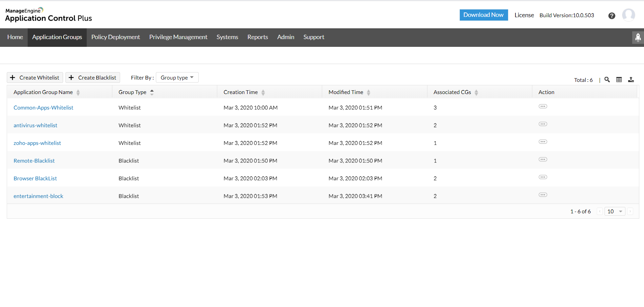Image resolution: width=644 pixels, height=307 pixels.
Task: Sort table by Associated CGs
Action: point(476,92)
